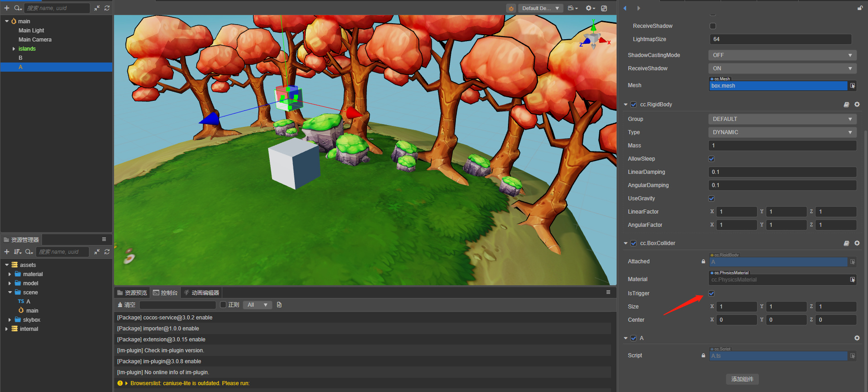This screenshot has width=868, height=392.
Task: Open cc.BoxCollider component settings gear
Action: point(857,243)
